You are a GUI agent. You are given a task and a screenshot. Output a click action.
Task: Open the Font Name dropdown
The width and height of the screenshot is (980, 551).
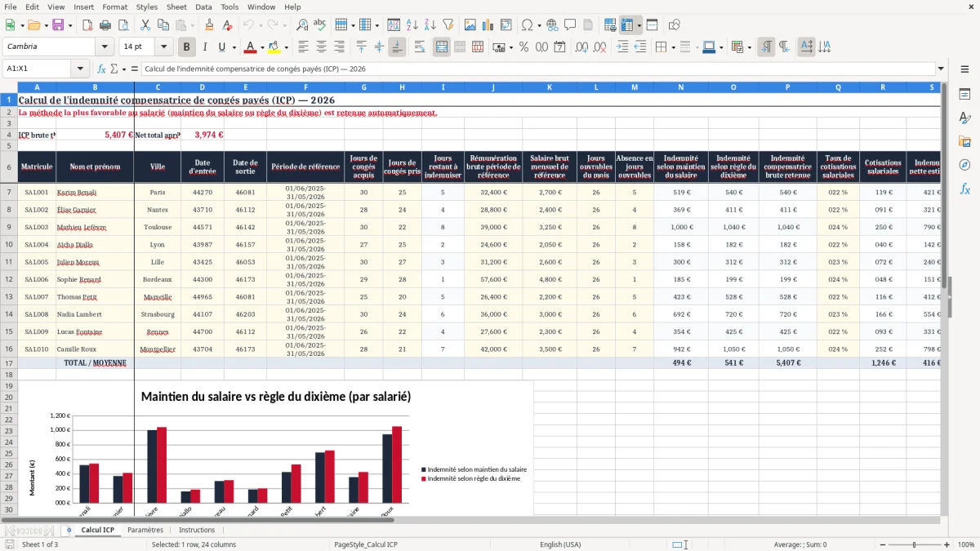coord(104,47)
